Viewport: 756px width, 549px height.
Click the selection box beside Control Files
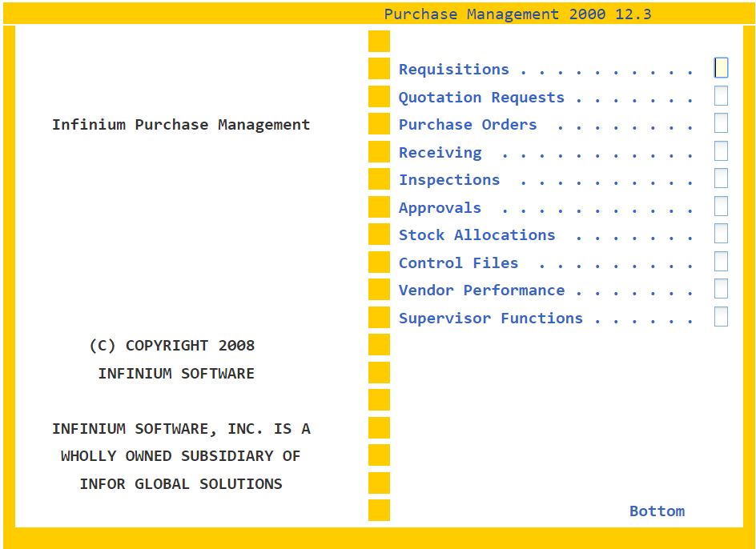click(721, 262)
